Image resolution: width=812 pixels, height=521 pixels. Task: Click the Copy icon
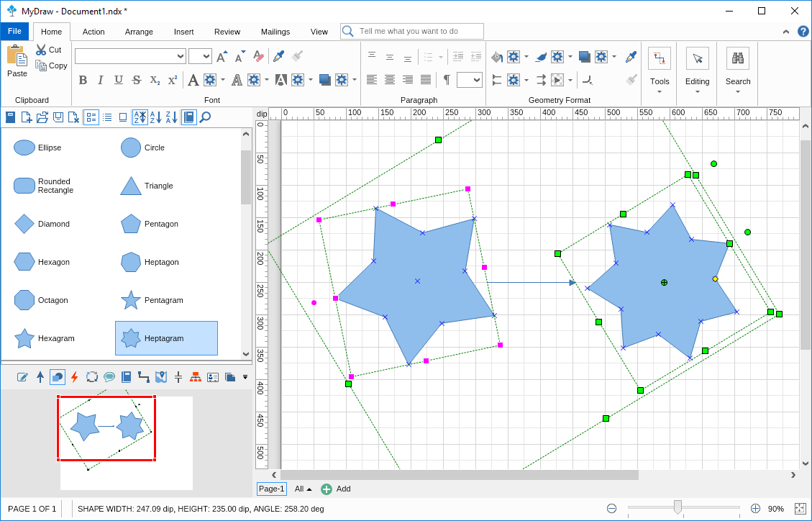tap(41, 65)
